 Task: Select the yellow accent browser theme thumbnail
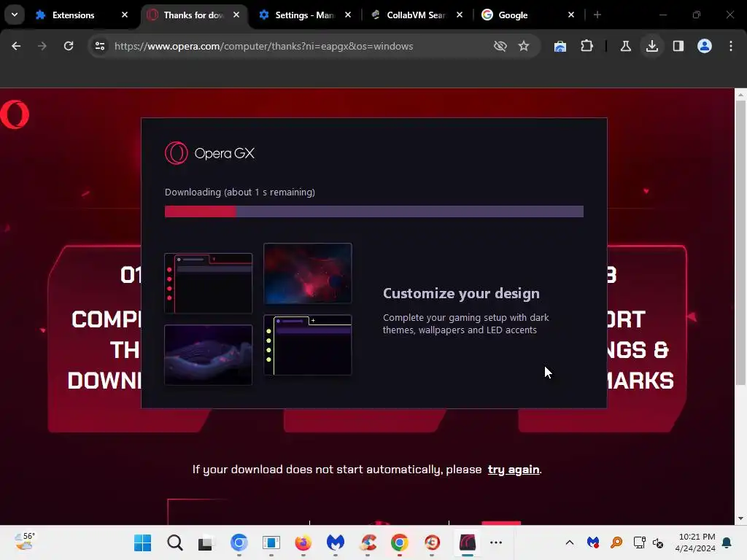click(x=308, y=345)
